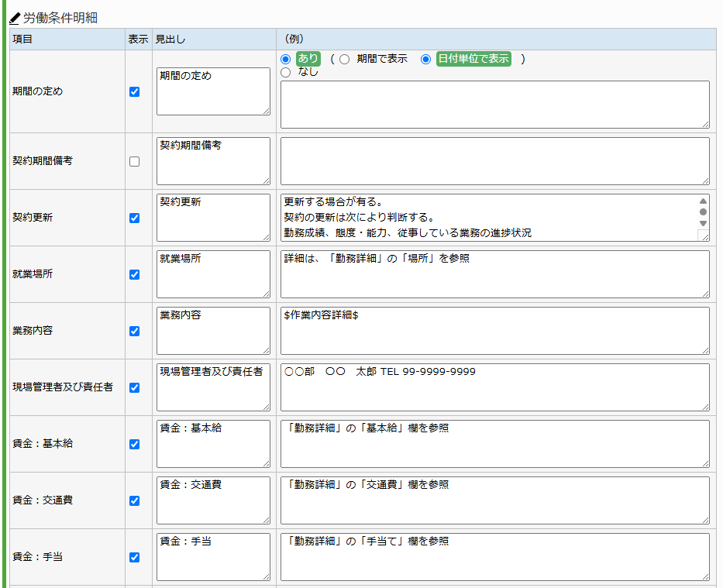Click the TEL 99-9999-9999 example textarea
This screenshot has width=723, height=588.
click(494, 387)
